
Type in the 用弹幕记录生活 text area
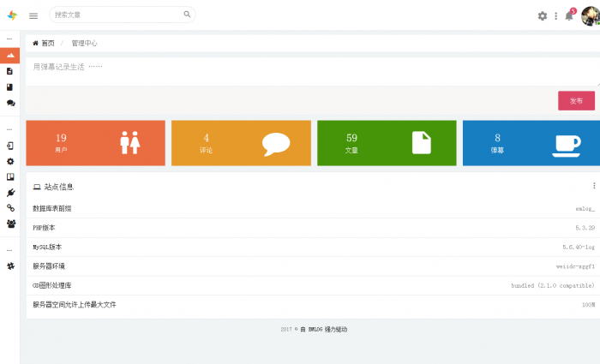point(309,71)
